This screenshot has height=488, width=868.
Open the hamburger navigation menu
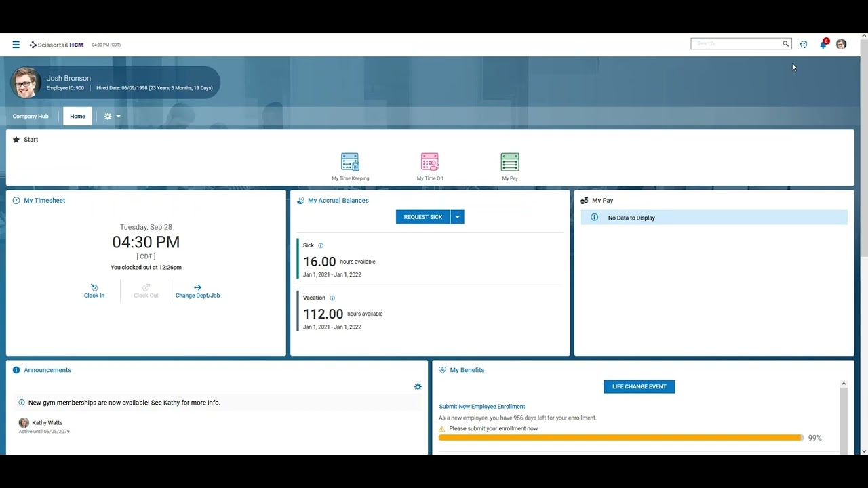(16, 45)
